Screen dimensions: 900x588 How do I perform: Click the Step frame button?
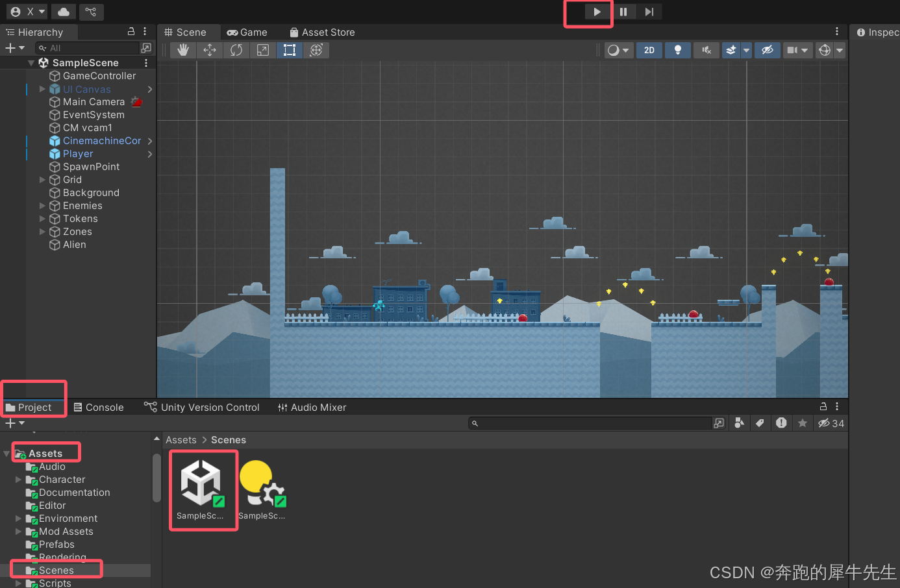coord(649,12)
